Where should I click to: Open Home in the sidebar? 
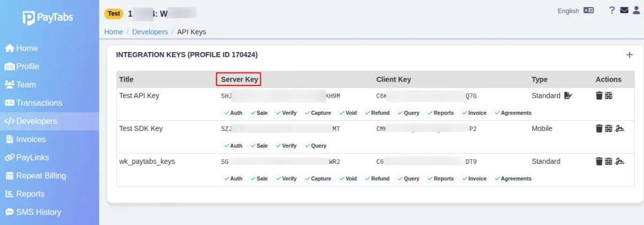(x=49, y=48)
